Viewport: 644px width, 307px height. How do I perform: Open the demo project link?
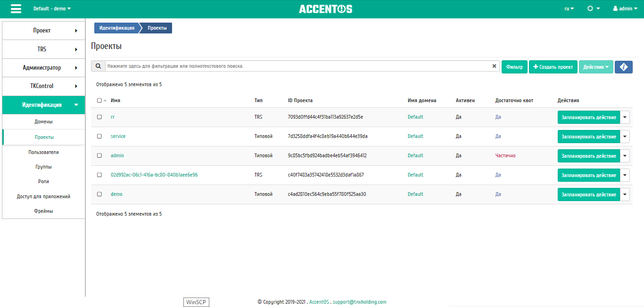click(116, 194)
